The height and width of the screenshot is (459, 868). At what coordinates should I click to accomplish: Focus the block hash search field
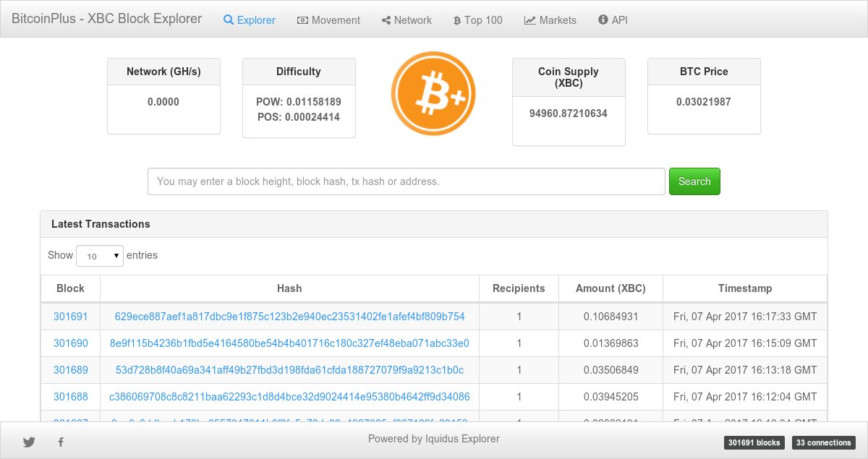point(407,181)
